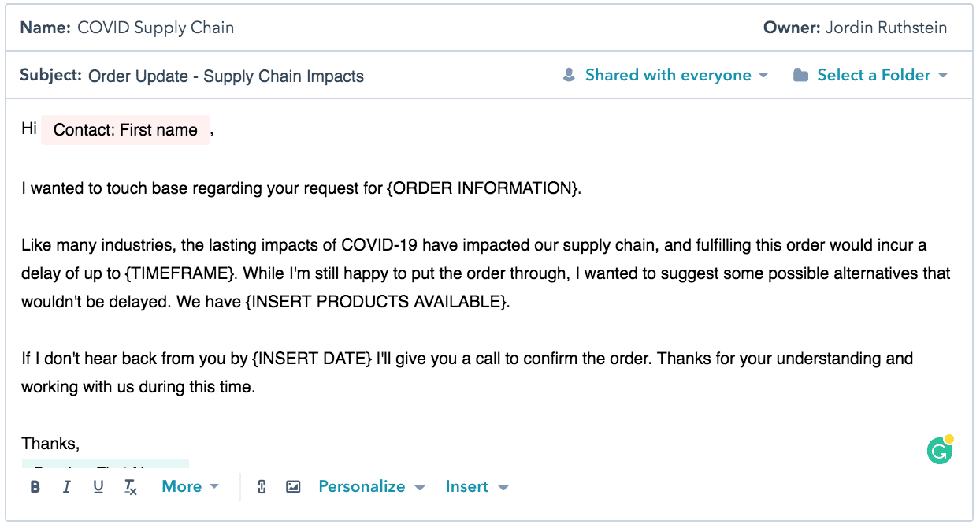Open the Personalize dropdown
Screen dimensions: 980x528
coord(370,486)
